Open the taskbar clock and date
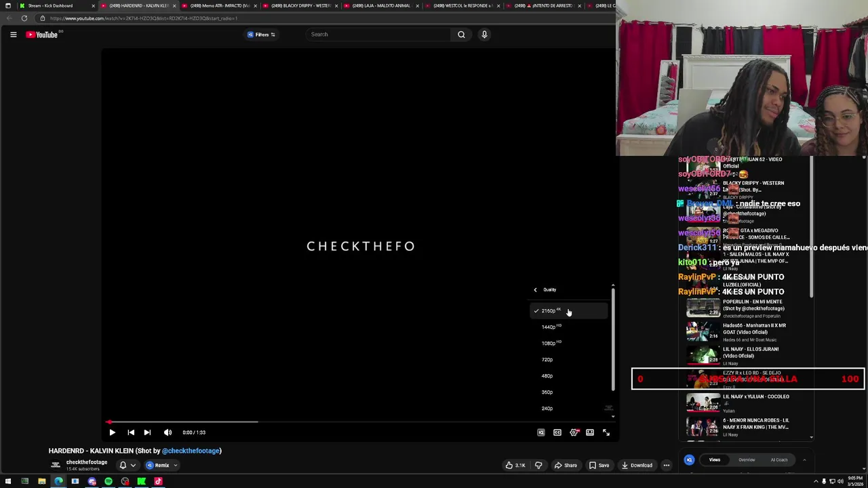 coord(854,482)
